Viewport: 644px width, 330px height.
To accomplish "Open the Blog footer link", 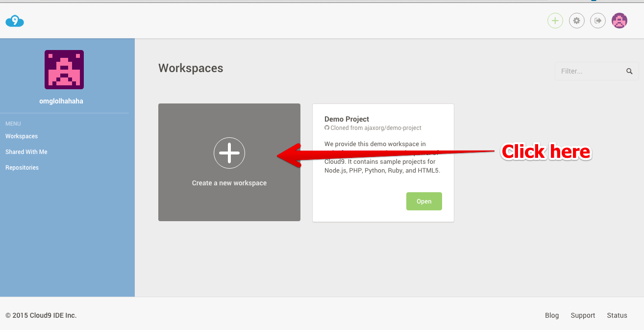I will click(552, 315).
